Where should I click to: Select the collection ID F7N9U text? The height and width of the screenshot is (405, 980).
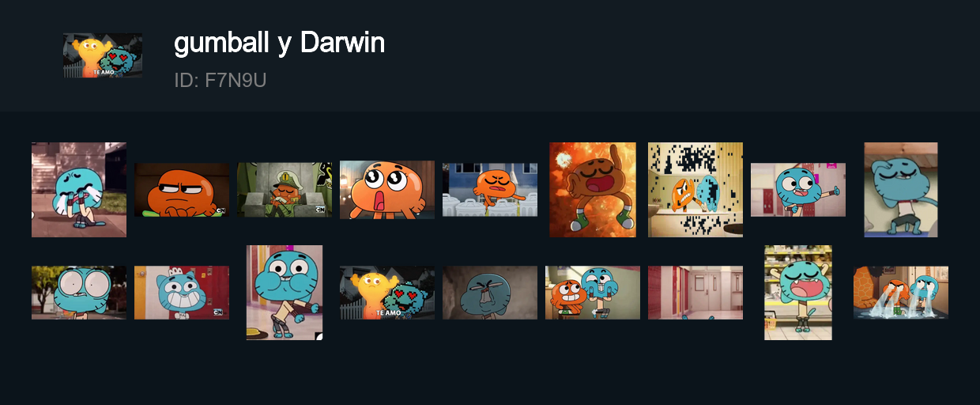(x=220, y=80)
